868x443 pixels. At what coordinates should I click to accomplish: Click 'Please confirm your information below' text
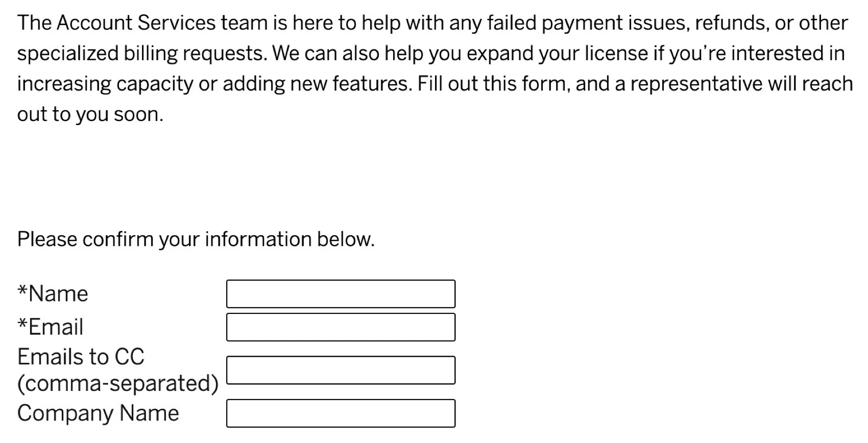click(x=196, y=239)
